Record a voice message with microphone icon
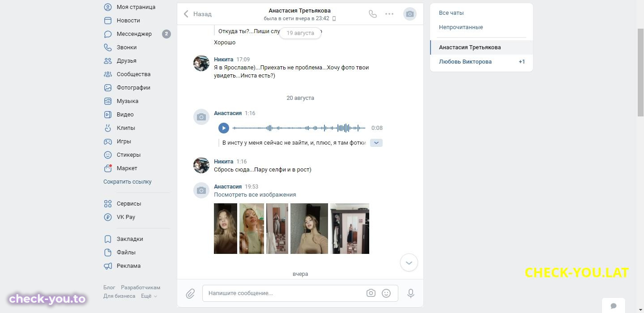This screenshot has width=644, height=313. point(410,293)
